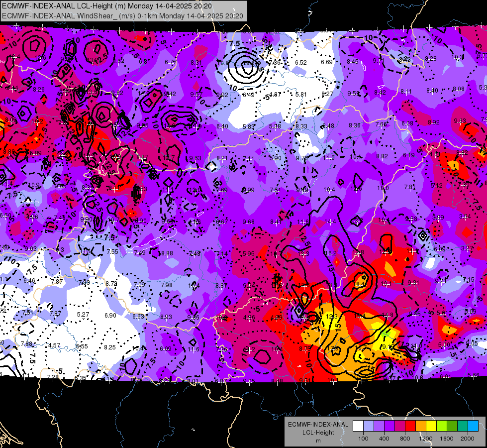Click grid value 8.08 on map

pyautogui.click(x=459, y=89)
